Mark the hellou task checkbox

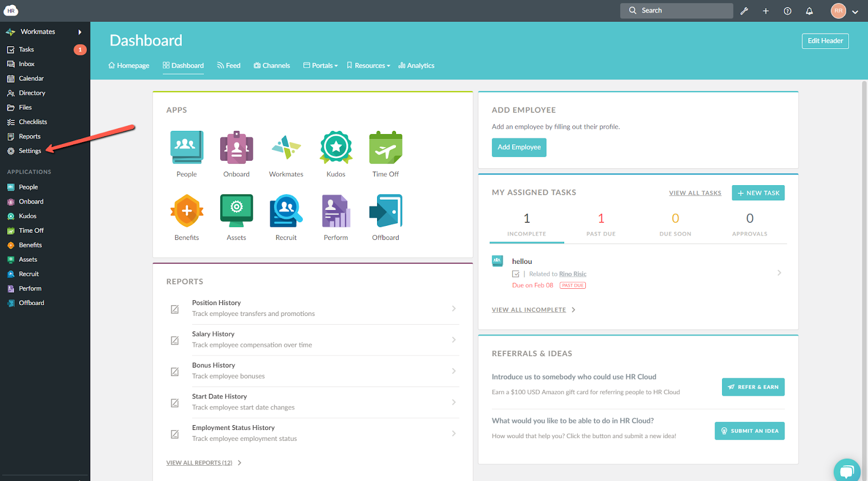(x=516, y=274)
